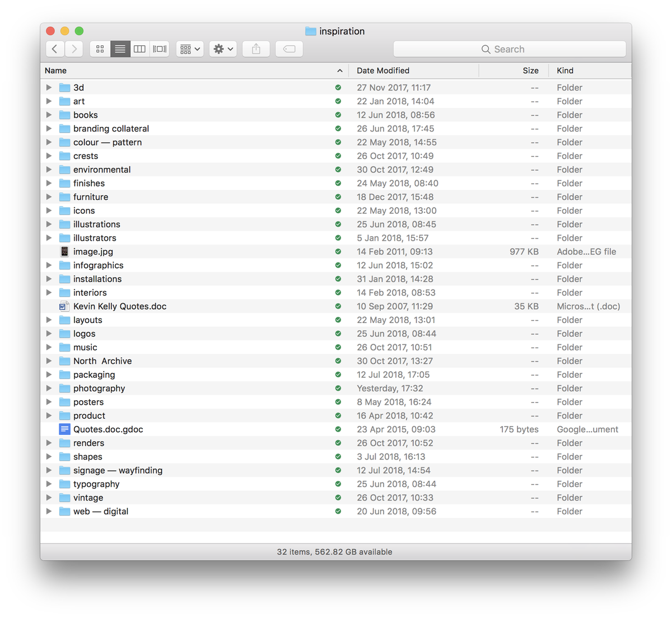Click the sync checkmark for photography
The image size is (672, 618).
point(338,388)
